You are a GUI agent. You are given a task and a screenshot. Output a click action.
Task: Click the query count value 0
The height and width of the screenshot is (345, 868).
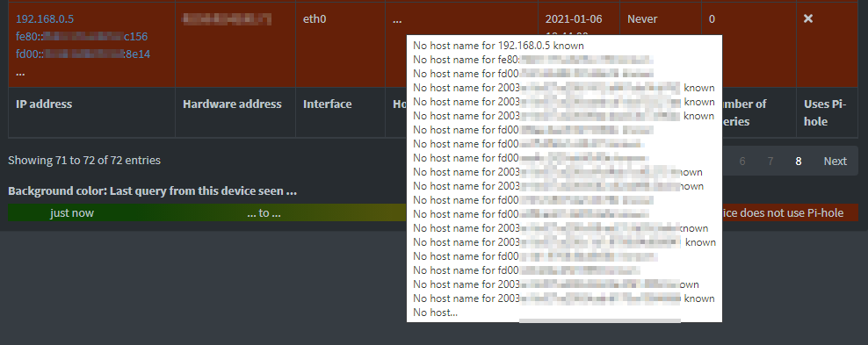click(712, 18)
